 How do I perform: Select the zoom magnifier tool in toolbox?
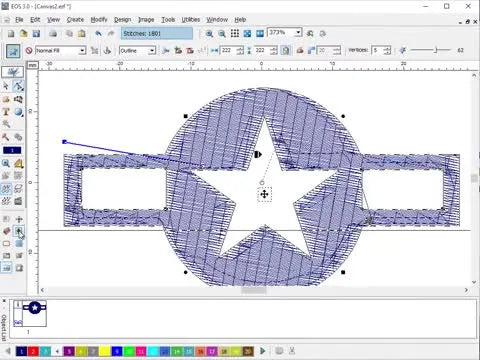click(6, 163)
